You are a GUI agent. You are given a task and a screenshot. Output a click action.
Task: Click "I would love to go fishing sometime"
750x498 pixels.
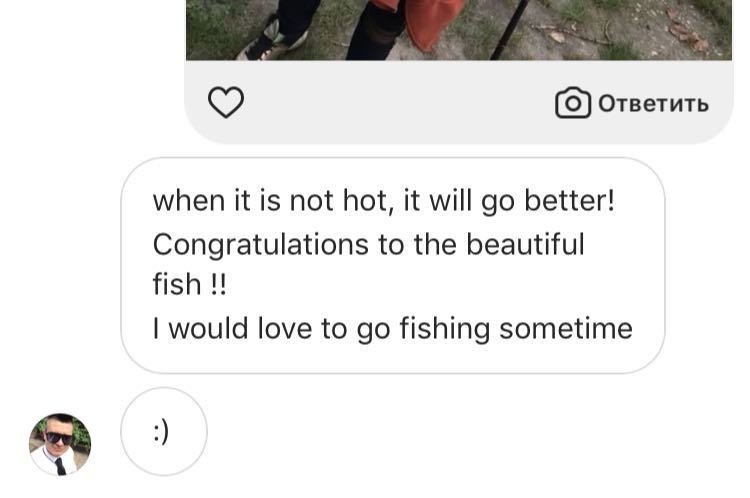coord(392,329)
